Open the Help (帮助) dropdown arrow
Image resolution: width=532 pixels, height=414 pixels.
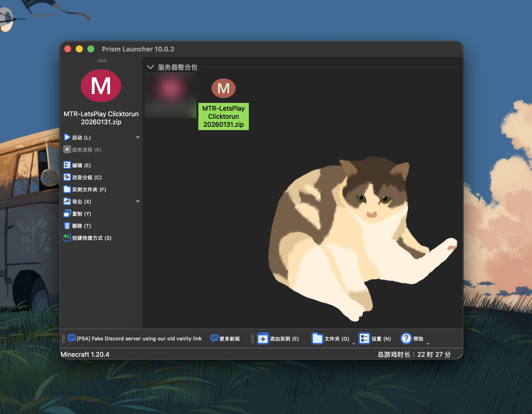click(x=428, y=344)
